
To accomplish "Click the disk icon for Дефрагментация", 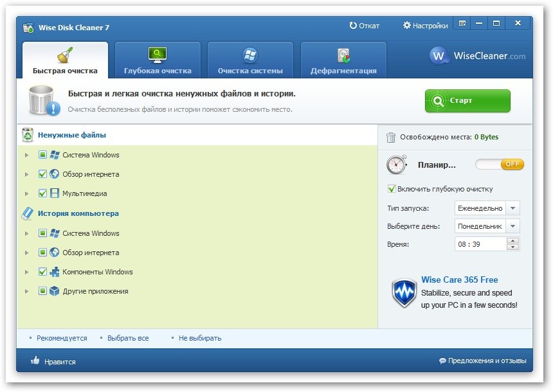I will tap(343, 55).
